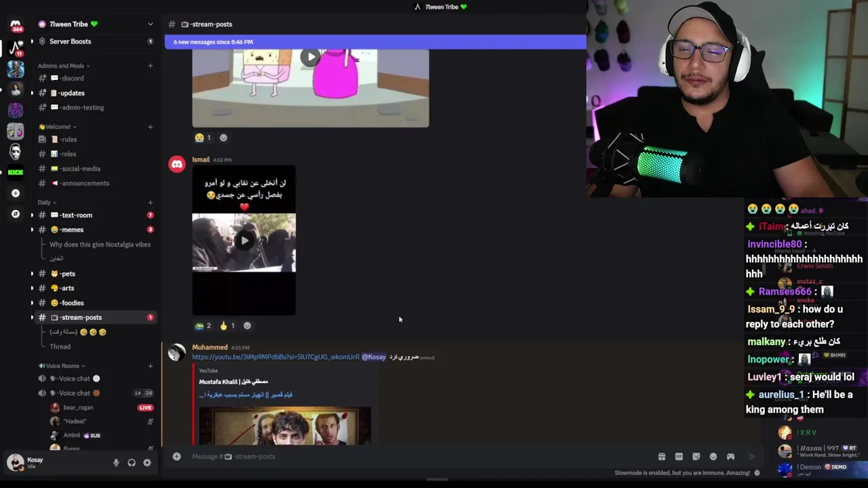Screen dimensions: 868x488
Task: Click Muhammed username in message
Action: coord(210,348)
